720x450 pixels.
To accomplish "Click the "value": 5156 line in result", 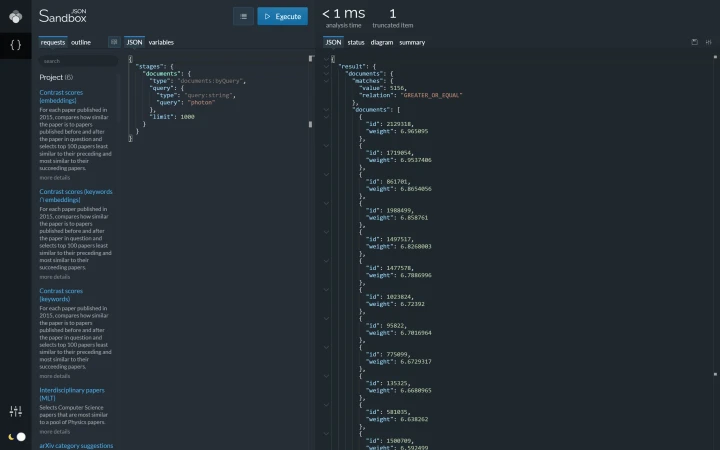I will [382, 88].
